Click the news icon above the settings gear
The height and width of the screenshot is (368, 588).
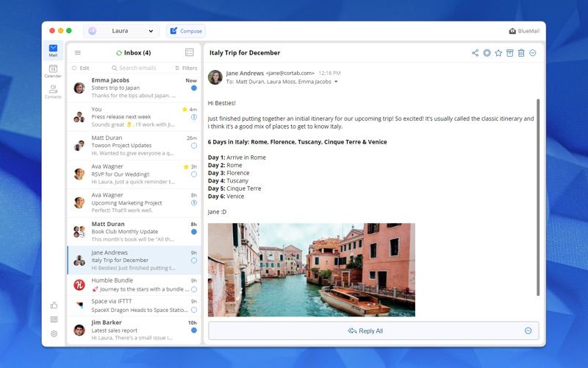[x=54, y=319]
